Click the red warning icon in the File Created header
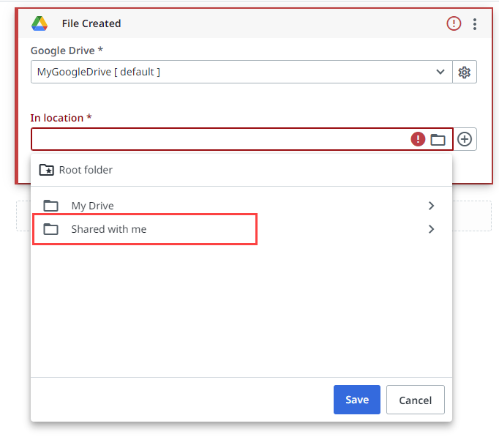 [x=454, y=23]
